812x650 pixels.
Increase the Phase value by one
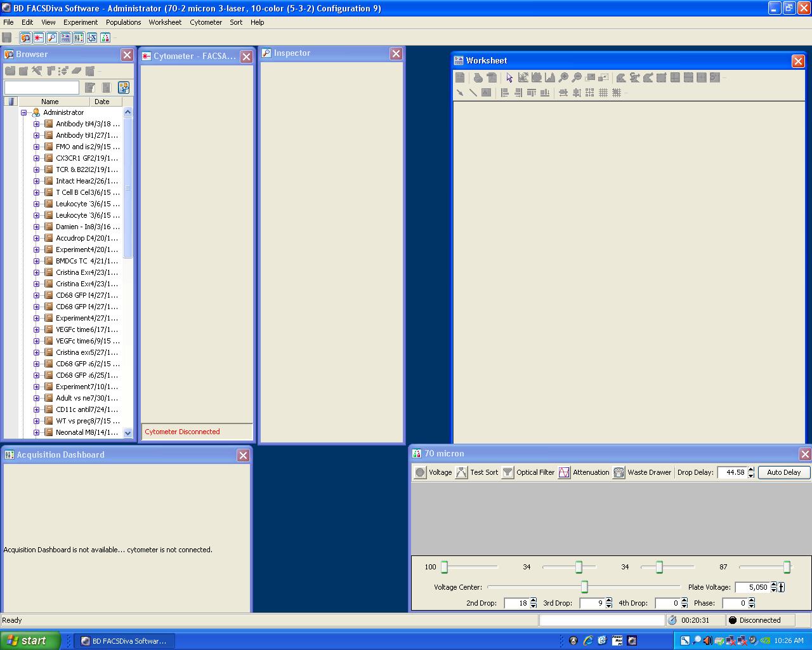pyautogui.click(x=752, y=600)
